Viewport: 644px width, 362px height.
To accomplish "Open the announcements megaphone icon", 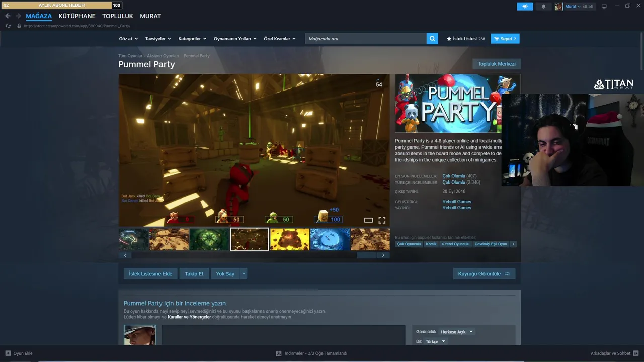I will click(525, 6).
